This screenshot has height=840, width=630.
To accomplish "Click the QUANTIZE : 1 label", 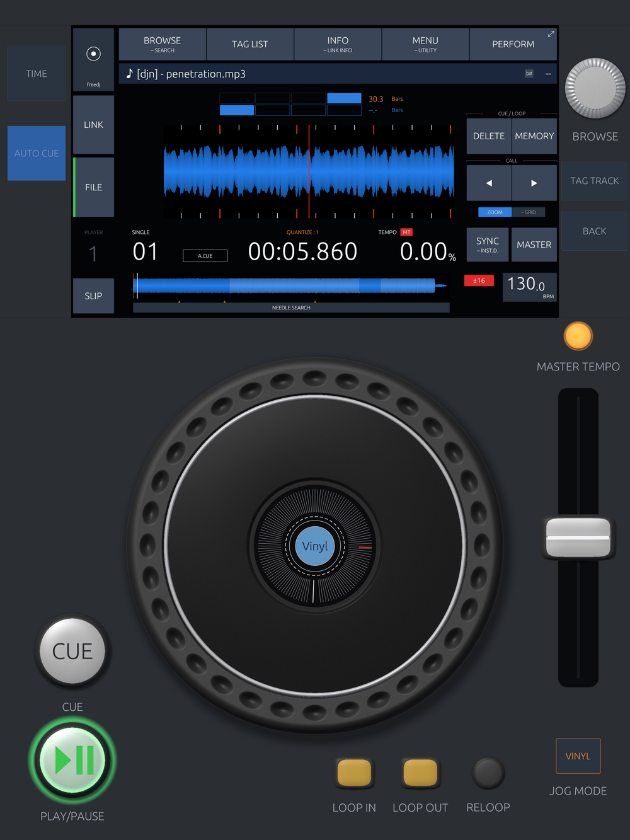I will pos(302,232).
